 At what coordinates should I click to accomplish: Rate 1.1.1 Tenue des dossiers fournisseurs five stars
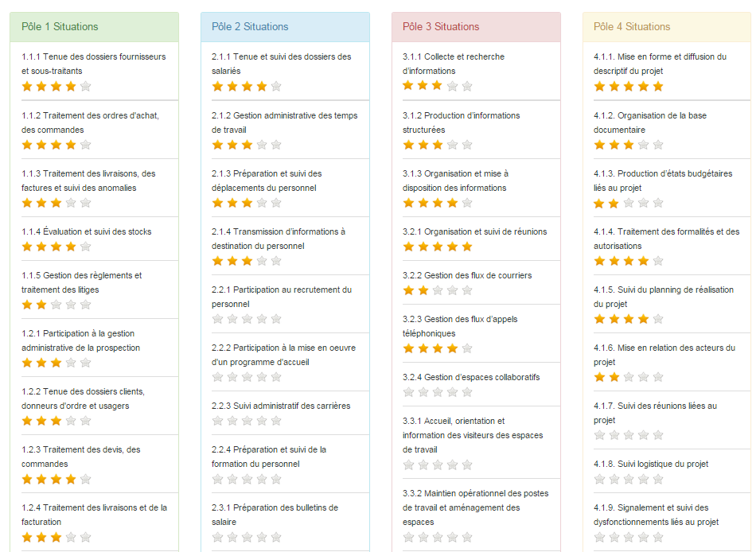85,87
